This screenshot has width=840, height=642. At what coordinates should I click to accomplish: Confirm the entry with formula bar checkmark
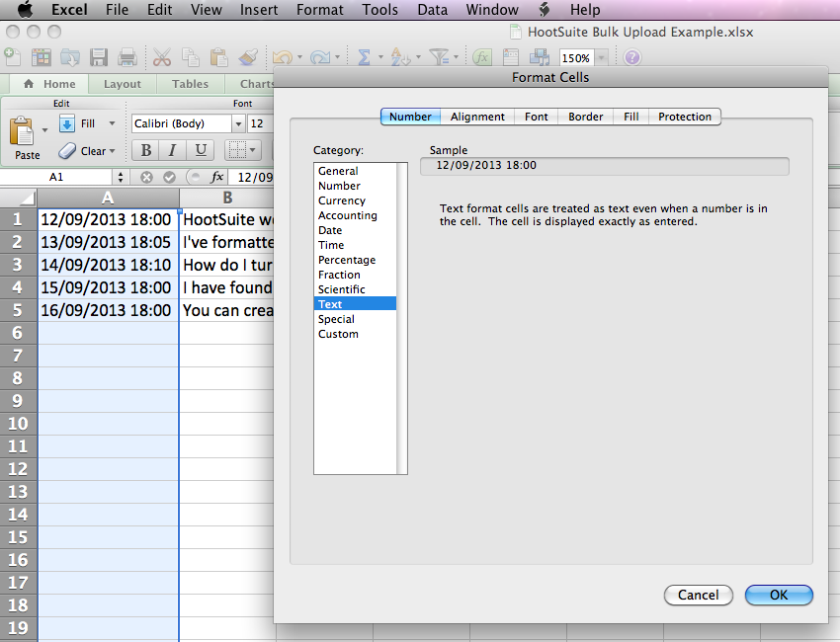click(x=169, y=177)
